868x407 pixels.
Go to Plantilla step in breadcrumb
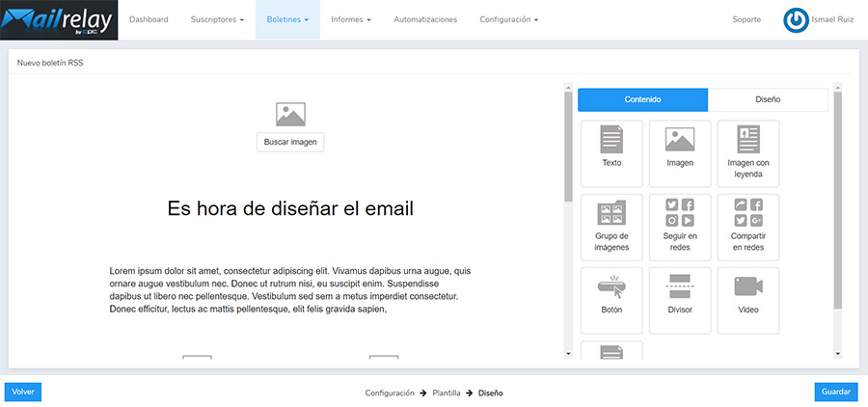[x=447, y=393]
